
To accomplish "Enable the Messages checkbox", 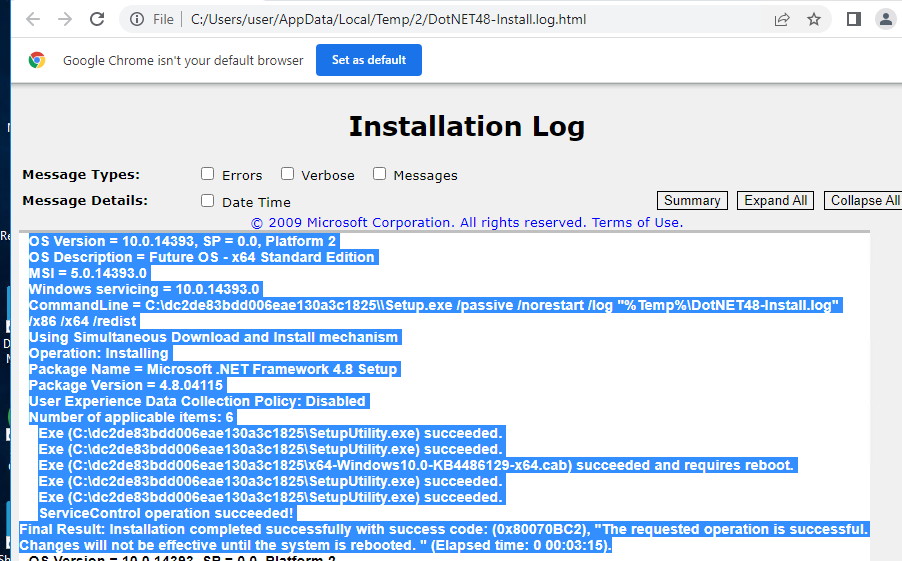I will (380, 173).
